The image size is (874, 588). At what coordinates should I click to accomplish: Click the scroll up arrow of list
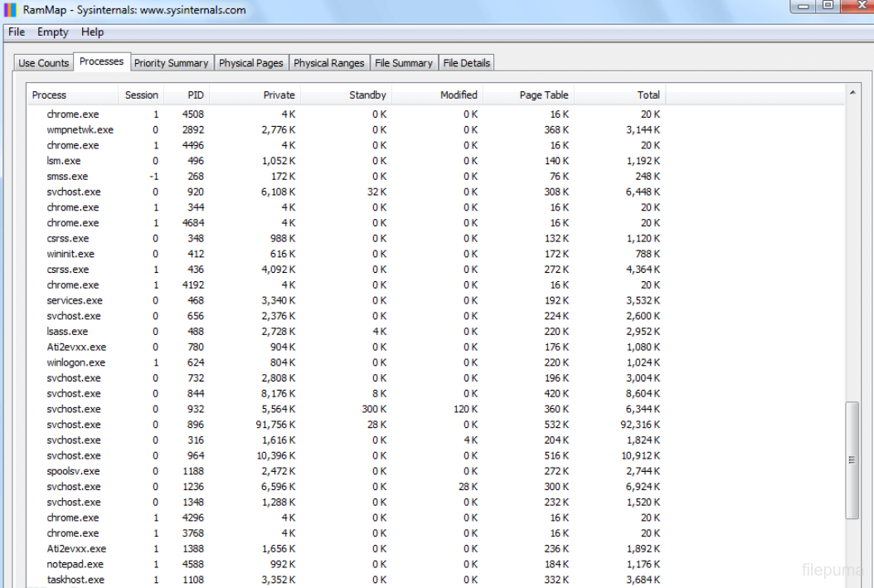853,92
